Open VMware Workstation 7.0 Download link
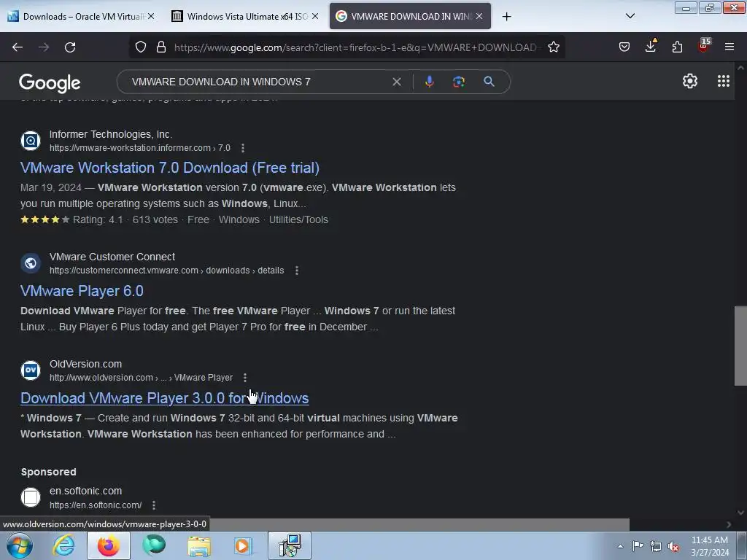 pos(169,168)
